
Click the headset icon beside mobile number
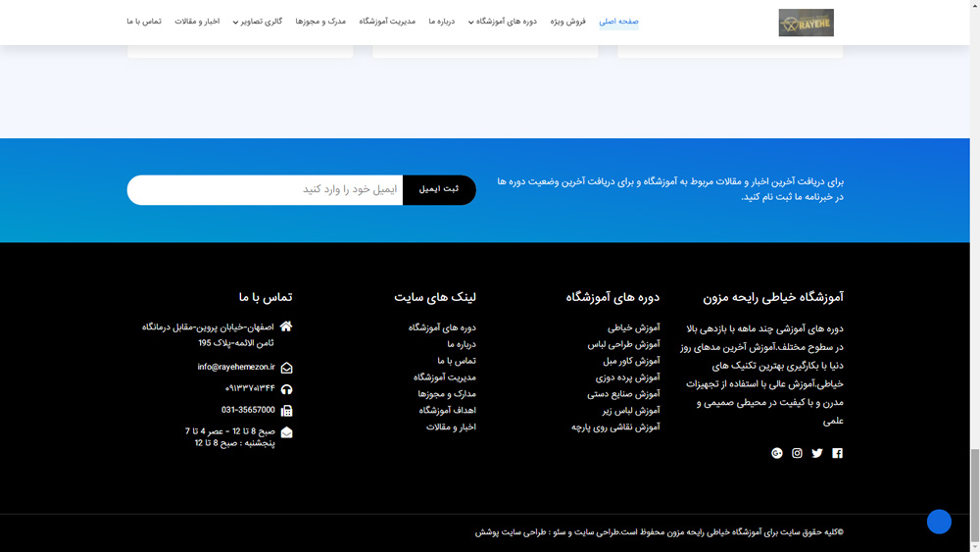click(x=286, y=389)
